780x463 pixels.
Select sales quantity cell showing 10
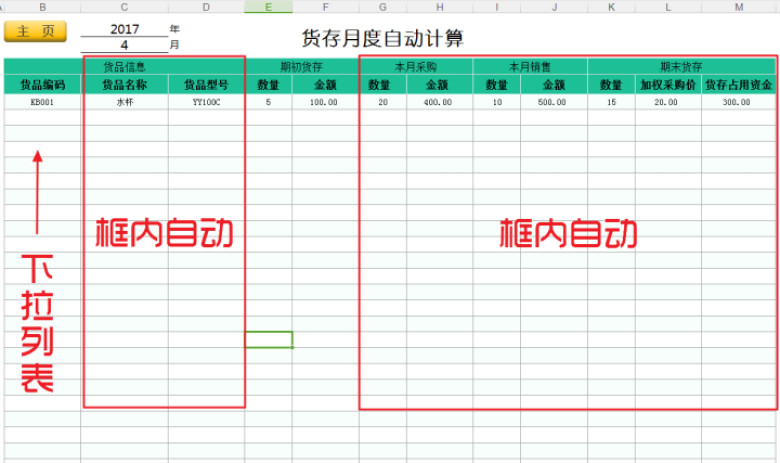496,102
